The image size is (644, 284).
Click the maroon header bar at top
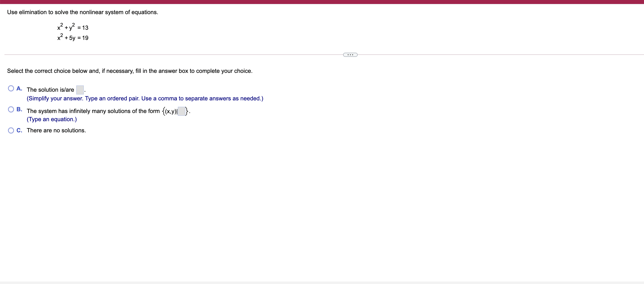tap(322, 2)
